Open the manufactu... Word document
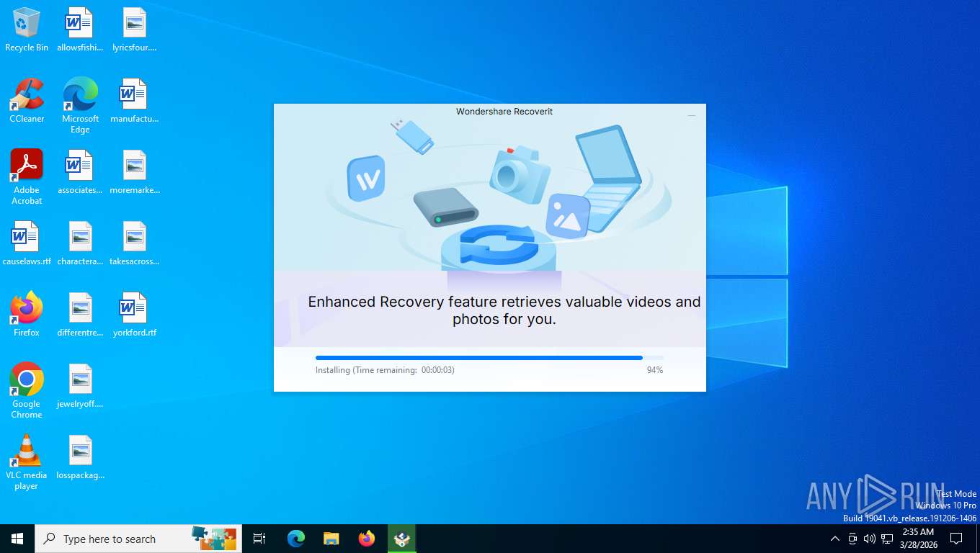This screenshot has height=553, width=980. point(134,101)
